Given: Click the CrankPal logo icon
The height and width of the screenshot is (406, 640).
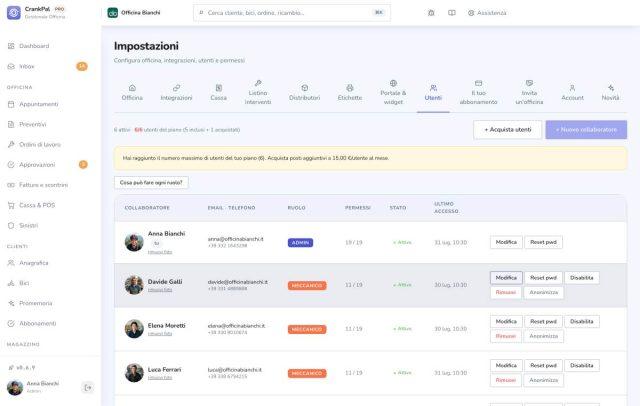Looking at the screenshot, I should (13, 13).
